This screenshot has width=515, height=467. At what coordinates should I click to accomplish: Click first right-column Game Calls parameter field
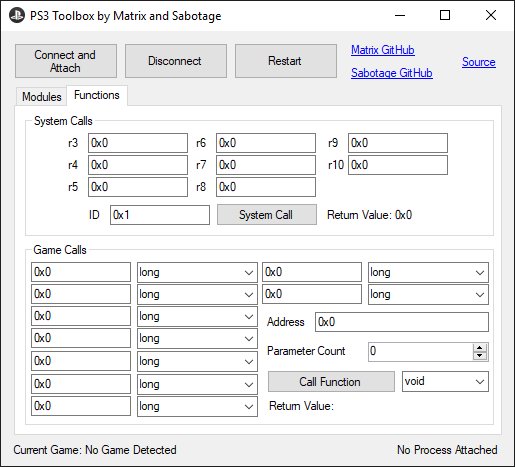click(312, 272)
